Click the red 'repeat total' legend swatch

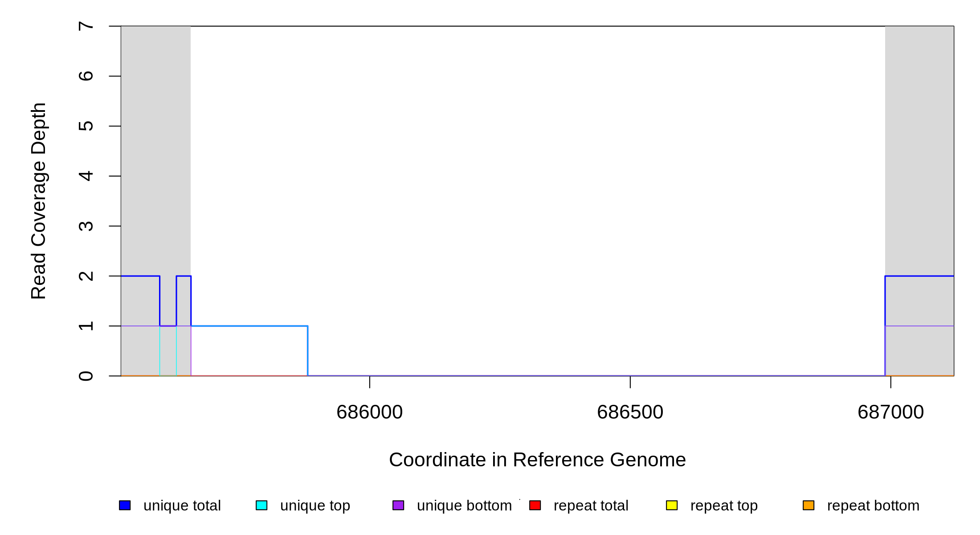pyautogui.click(x=535, y=505)
